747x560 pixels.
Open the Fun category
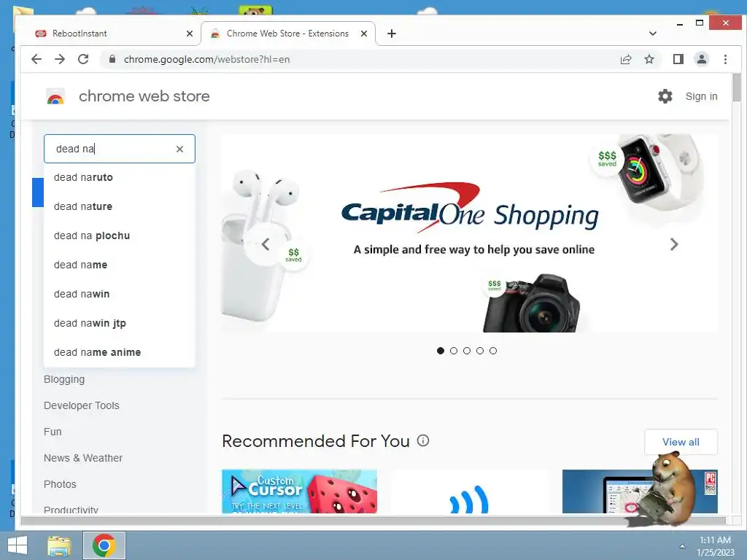click(53, 432)
